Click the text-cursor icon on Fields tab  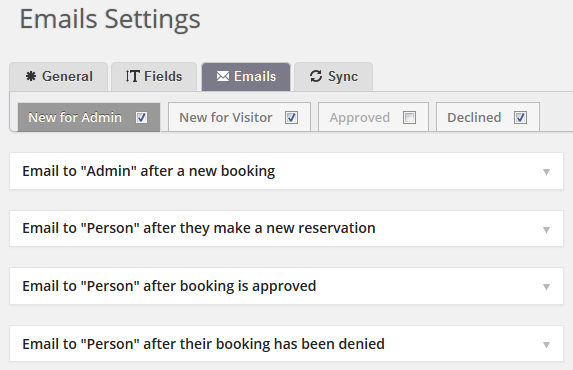132,76
